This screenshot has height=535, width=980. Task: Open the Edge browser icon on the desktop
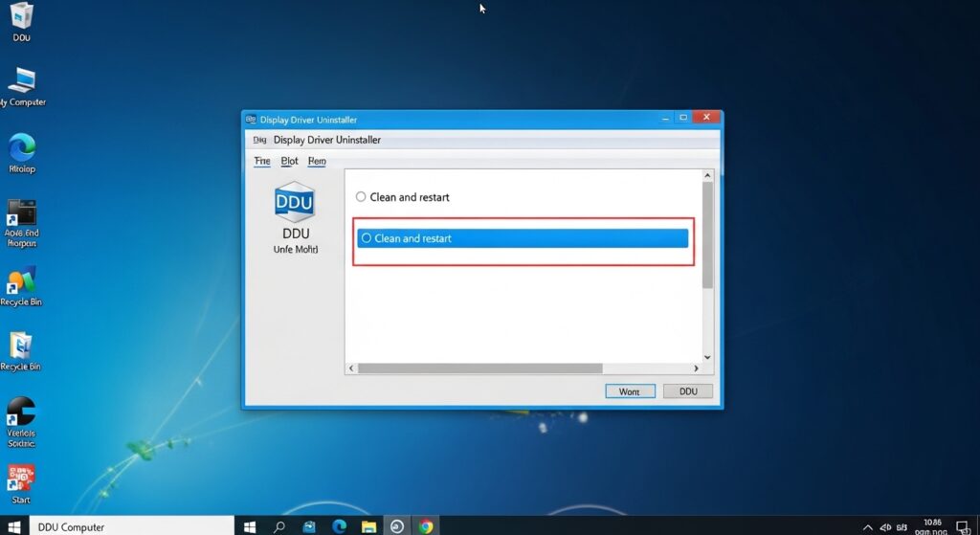click(x=22, y=147)
